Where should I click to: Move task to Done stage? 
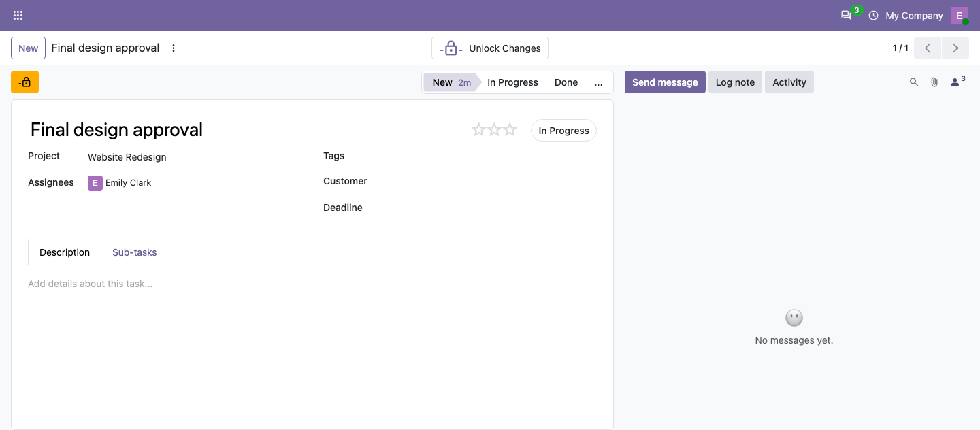point(566,82)
